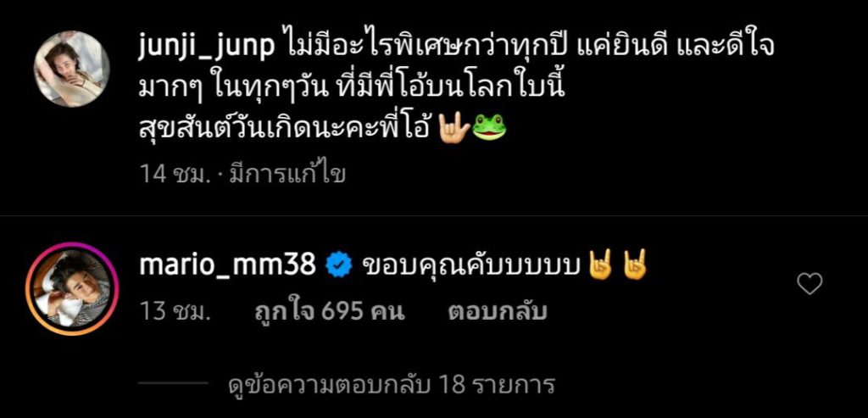This screenshot has width=868, height=418.
Task: View mario_mm38's story via ringed avatar
Action: coord(72,288)
